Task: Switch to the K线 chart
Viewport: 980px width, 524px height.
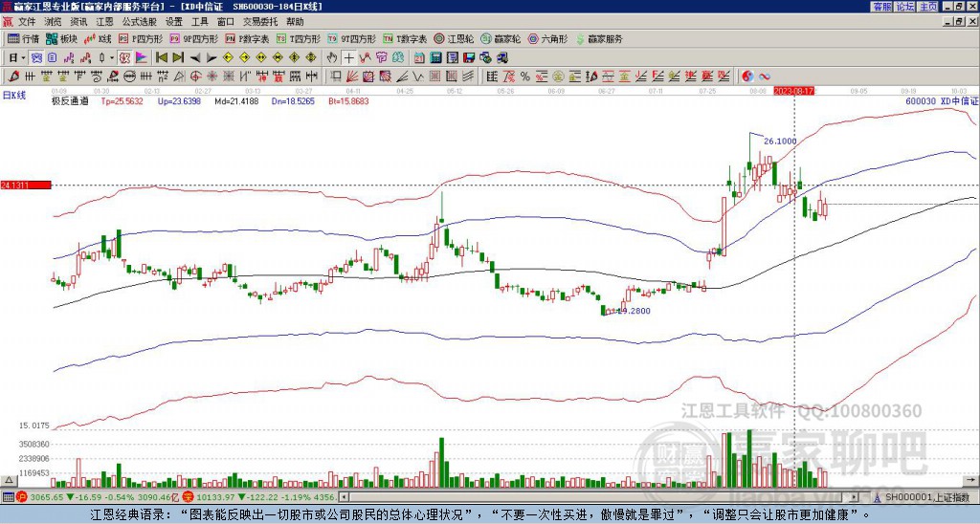Action: tap(98, 38)
